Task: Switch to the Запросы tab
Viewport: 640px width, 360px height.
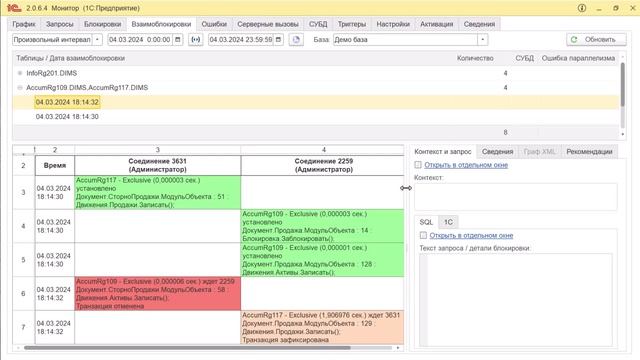Action: pos(60,24)
